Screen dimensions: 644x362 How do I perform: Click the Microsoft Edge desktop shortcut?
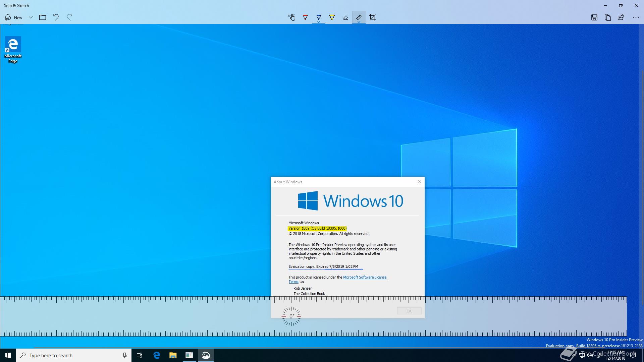(13, 50)
